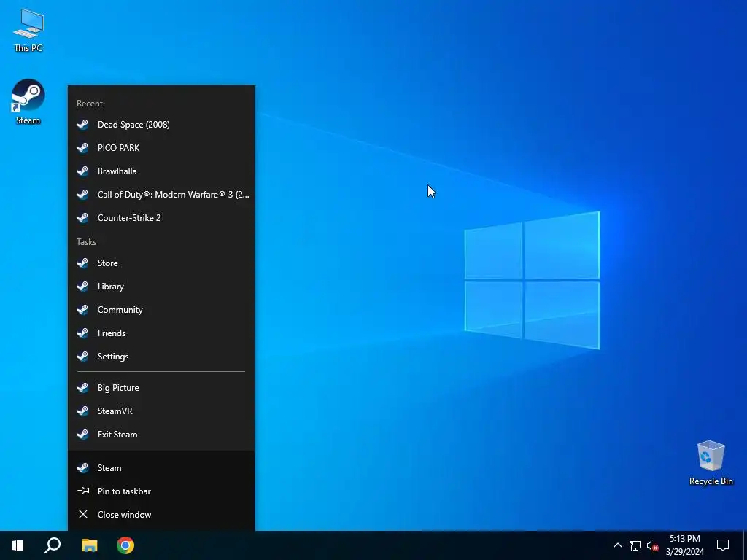Open the clock showing 5:13 PM
This screenshot has width=747, height=560.
[x=684, y=545]
